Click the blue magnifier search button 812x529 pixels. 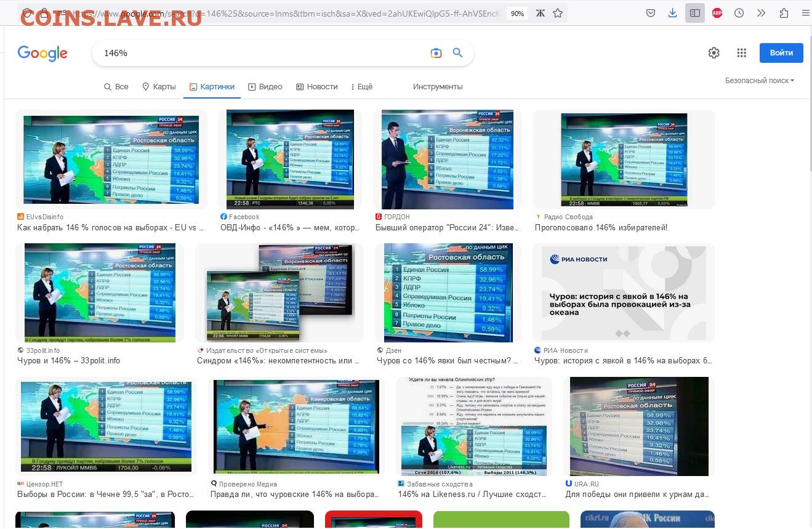point(457,53)
